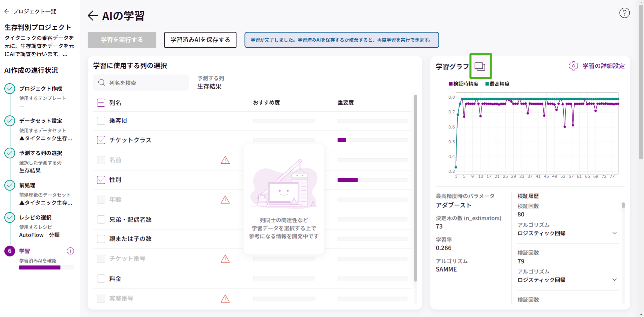Click 生存判別プロジェクト project title

pos(38,27)
